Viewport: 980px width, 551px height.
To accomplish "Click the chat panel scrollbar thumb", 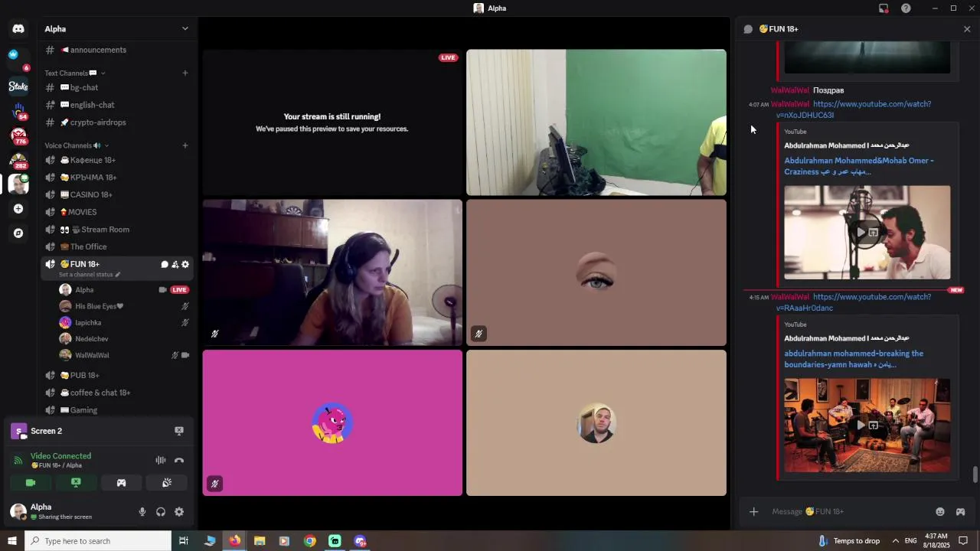I will [x=975, y=474].
